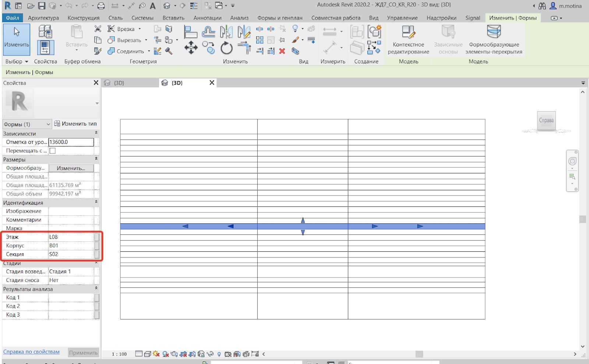Click Temporary Hide/Isolate glasses icon

210,354
